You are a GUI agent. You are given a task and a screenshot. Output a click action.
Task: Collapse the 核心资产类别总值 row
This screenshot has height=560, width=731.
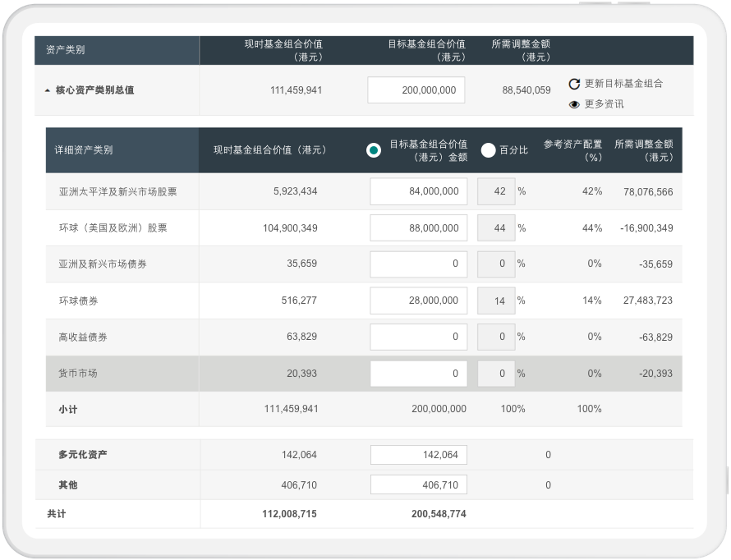coord(48,90)
